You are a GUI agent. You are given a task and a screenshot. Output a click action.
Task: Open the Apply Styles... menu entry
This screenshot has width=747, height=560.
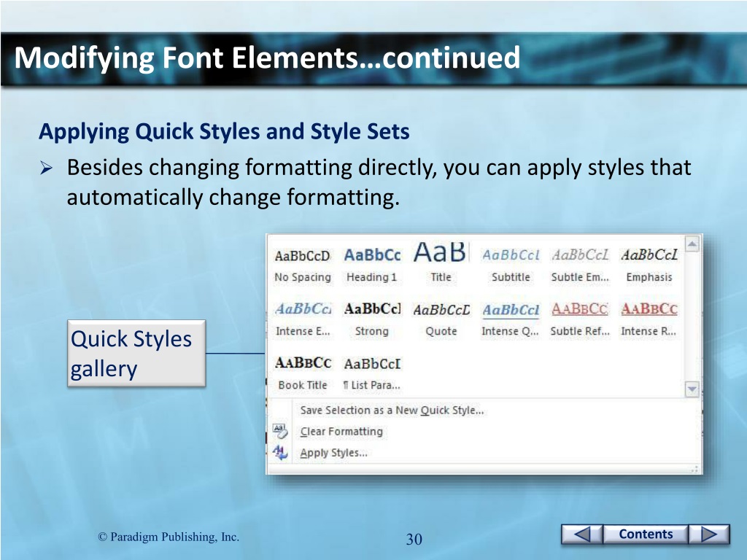coord(333,453)
